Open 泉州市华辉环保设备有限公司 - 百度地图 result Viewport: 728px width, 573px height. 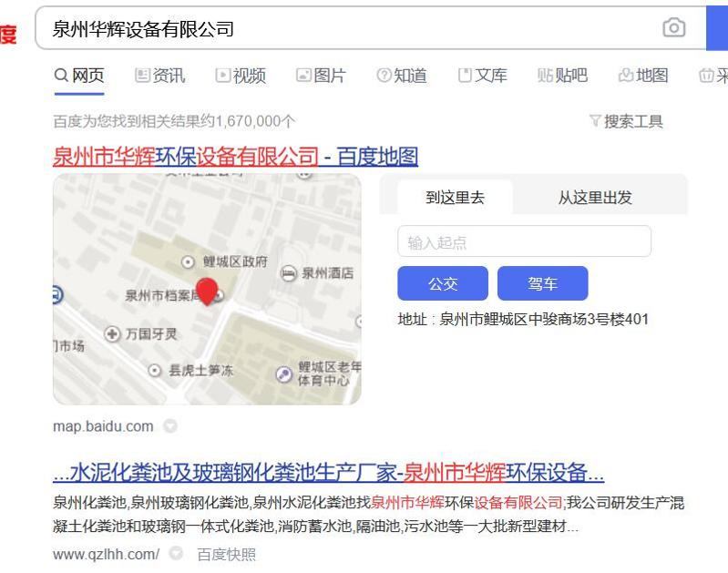pos(235,157)
